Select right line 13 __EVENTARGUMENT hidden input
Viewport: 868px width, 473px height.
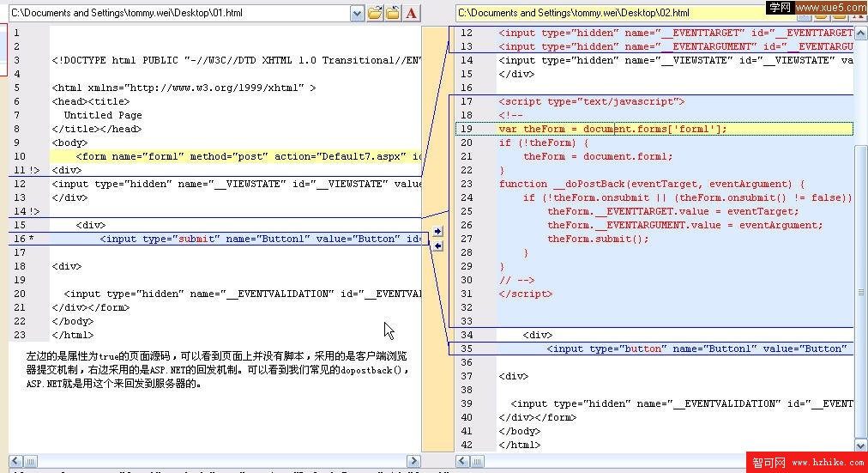click(675, 46)
